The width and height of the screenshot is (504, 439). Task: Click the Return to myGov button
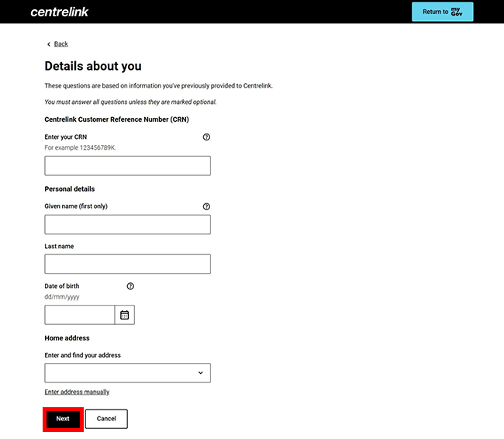pyautogui.click(x=442, y=12)
